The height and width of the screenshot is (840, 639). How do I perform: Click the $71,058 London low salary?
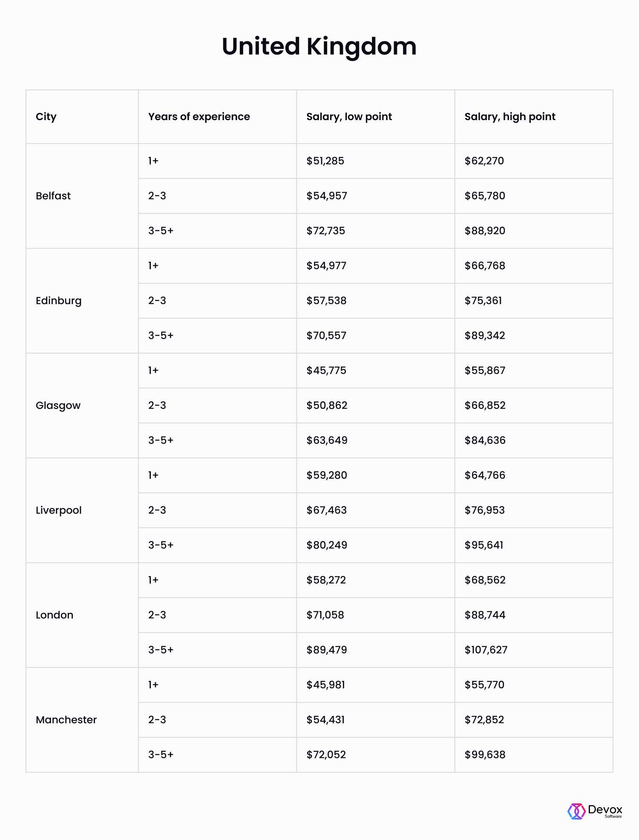coord(325,615)
